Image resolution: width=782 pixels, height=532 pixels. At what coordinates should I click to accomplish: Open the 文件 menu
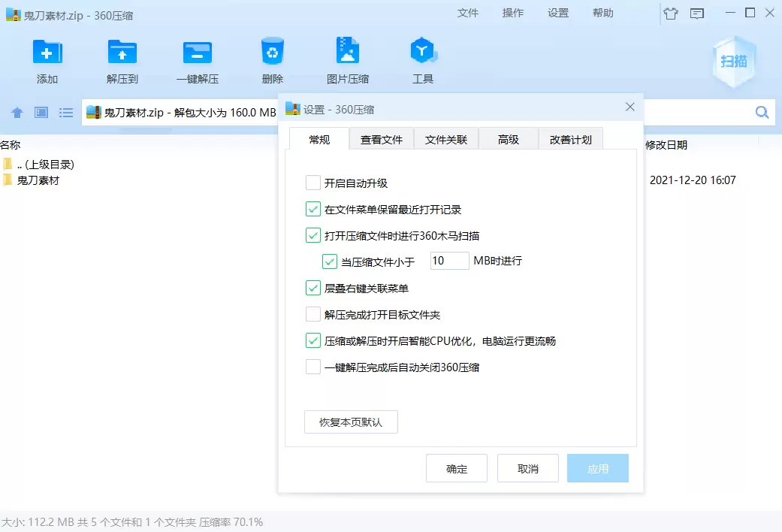468,13
